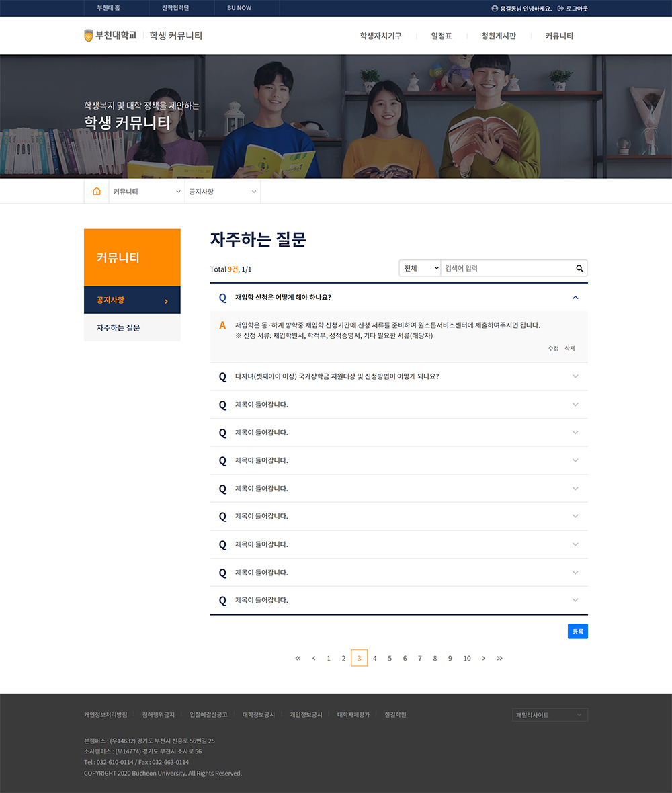Click the question text 재입학 신청은 어떻게 해야 하나요?
This screenshot has height=793, width=672.
click(x=283, y=297)
